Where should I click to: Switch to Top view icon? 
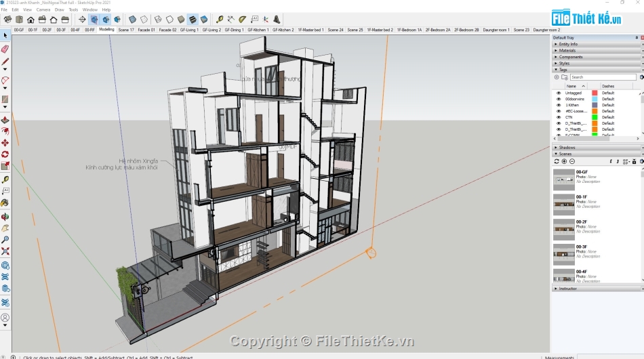[19, 19]
